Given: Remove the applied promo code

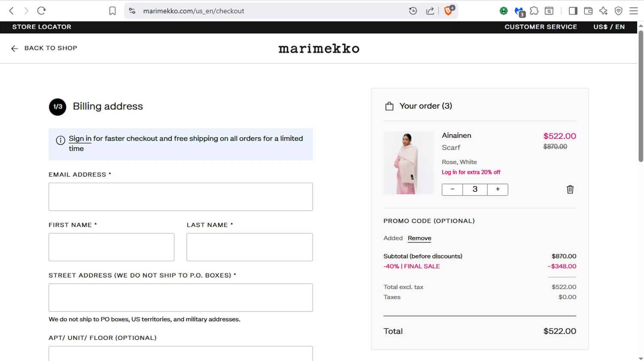Looking at the screenshot, I should point(419,238).
